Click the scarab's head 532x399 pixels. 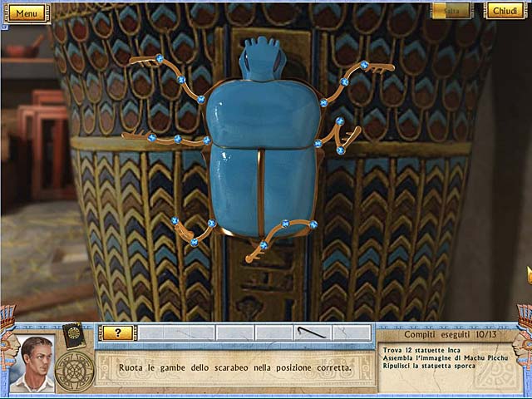pos(262,60)
